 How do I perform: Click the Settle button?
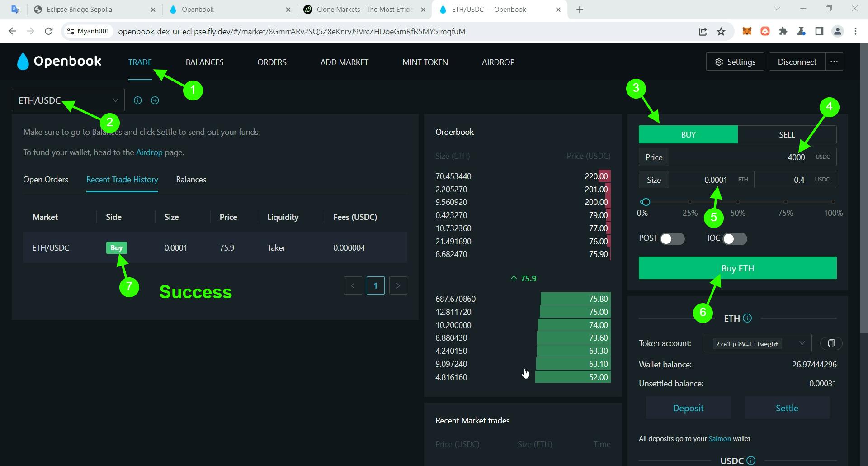[x=787, y=408]
